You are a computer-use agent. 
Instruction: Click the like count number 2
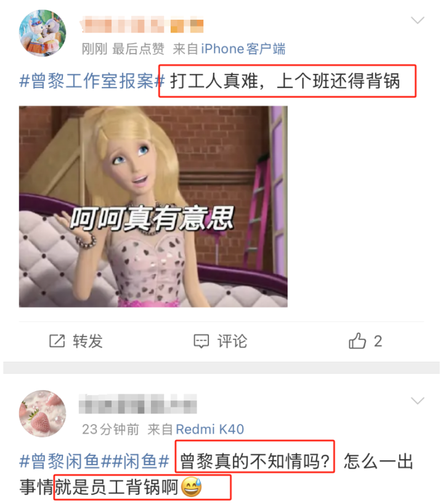378,341
